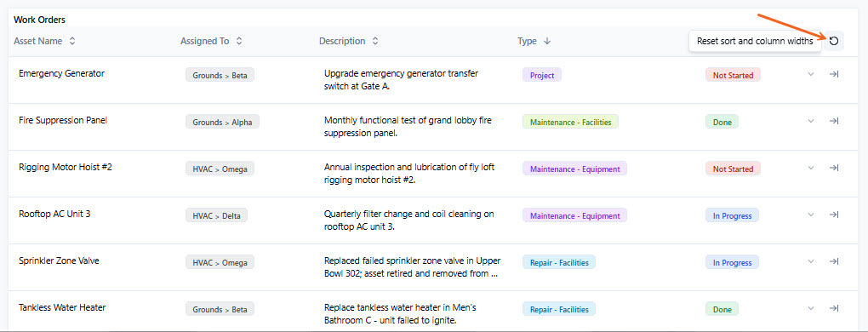The width and height of the screenshot is (868, 332).
Task: Open Tankless Water Heater row arrow icon
Action: (x=834, y=308)
